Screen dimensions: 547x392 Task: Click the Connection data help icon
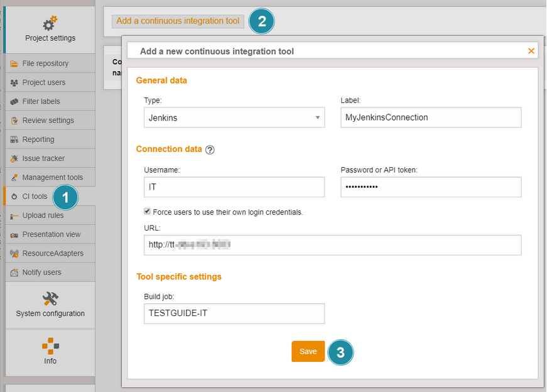(x=210, y=150)
